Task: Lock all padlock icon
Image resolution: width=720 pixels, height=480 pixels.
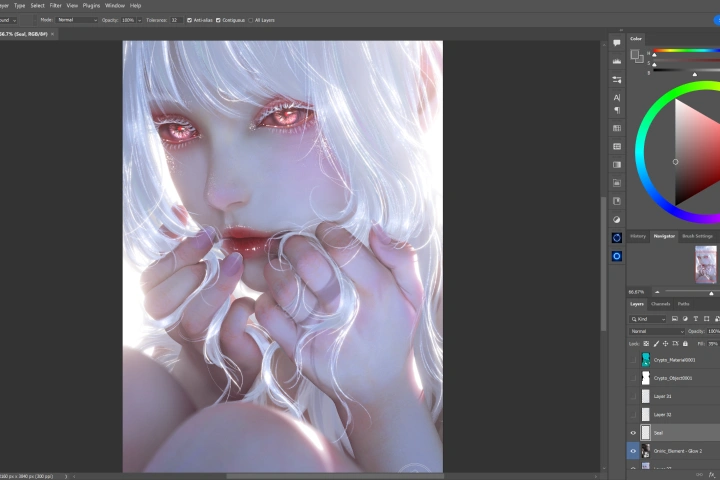Action: click(685, 344)
